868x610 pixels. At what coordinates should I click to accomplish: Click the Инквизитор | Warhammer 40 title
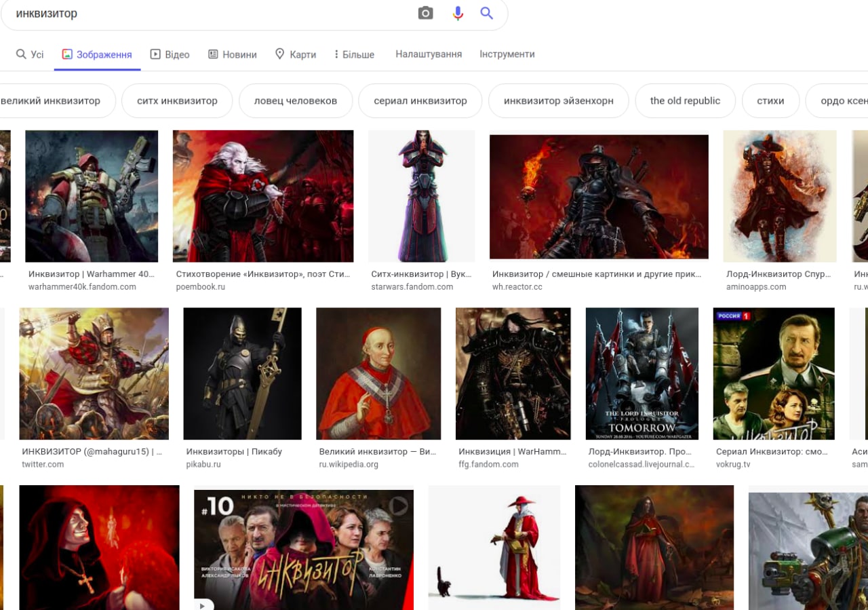pos(92,274)
